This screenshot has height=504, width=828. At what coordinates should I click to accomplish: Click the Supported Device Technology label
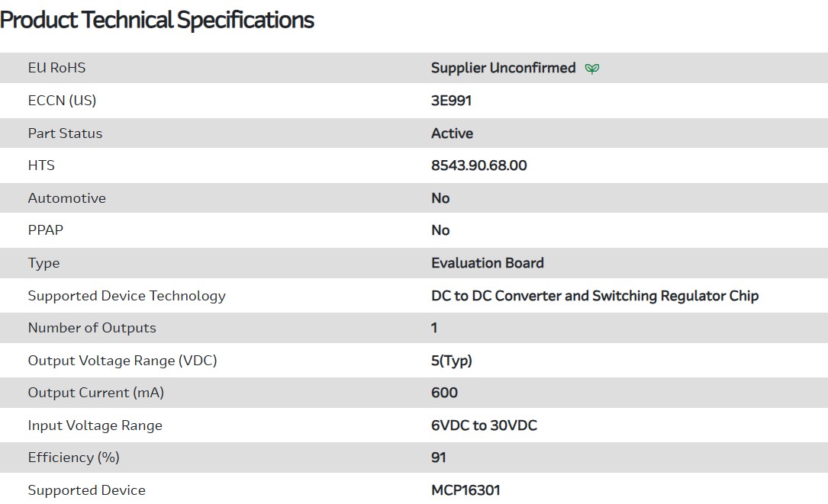click(x=127, y=296)
